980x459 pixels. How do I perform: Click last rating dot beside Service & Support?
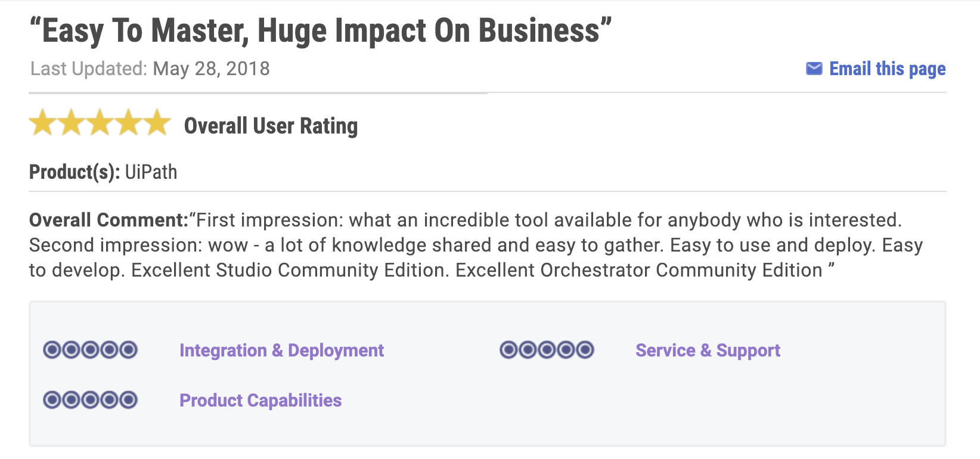point(585,349)
